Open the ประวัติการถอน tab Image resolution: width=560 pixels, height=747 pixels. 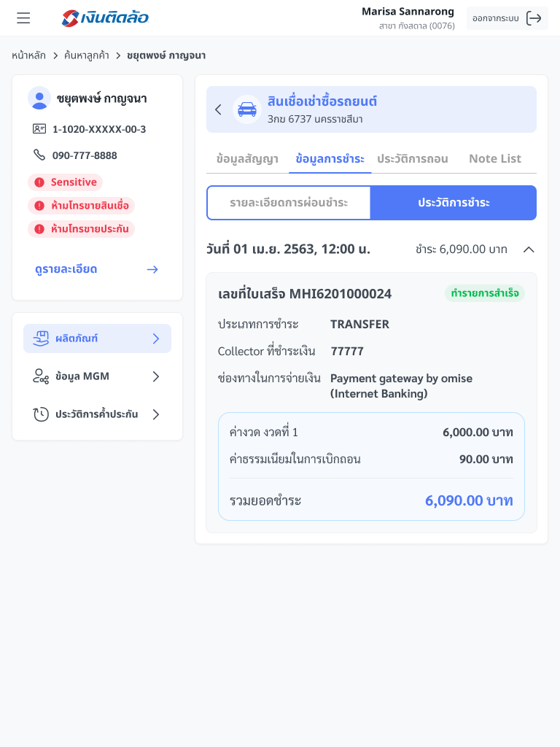[x=413, y=158]
